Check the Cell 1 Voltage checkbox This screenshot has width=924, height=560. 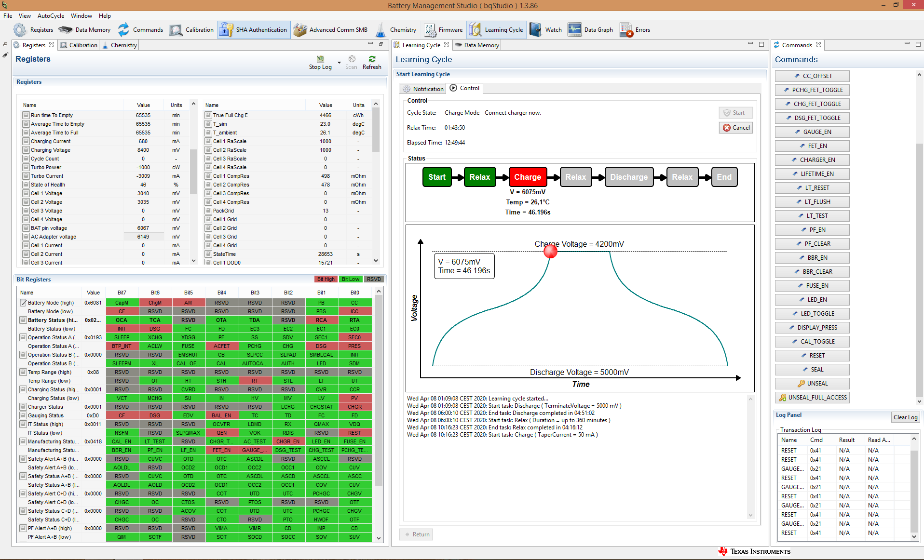(x=26, y=193)
